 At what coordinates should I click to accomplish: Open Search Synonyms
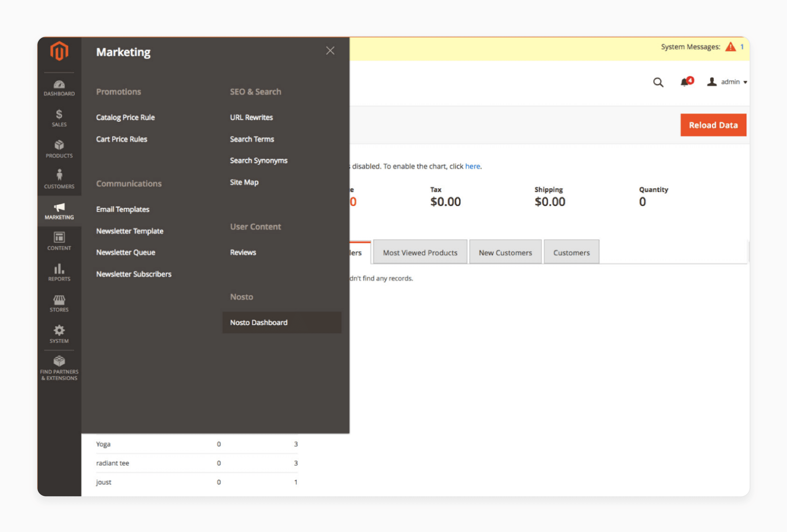coord(259,161)
